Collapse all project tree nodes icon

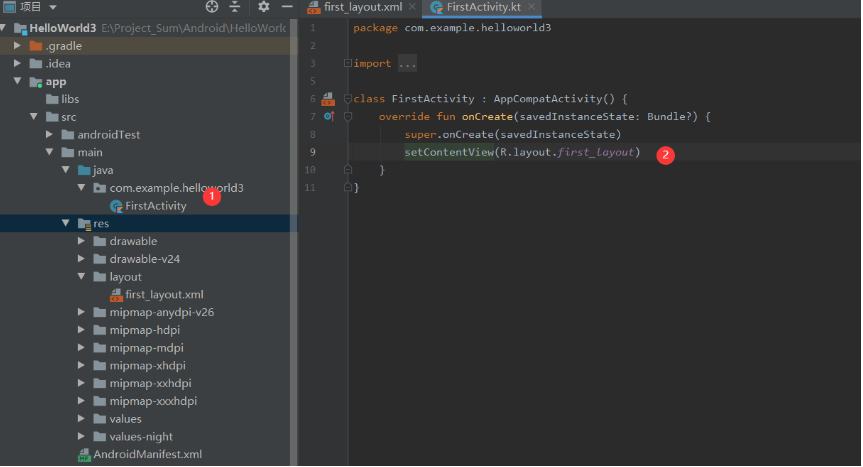coord(235,7)
